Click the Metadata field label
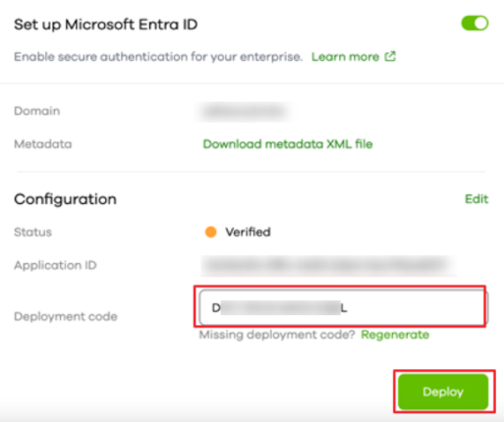Screen dimensions: 504x422 [x=43, y=144]
